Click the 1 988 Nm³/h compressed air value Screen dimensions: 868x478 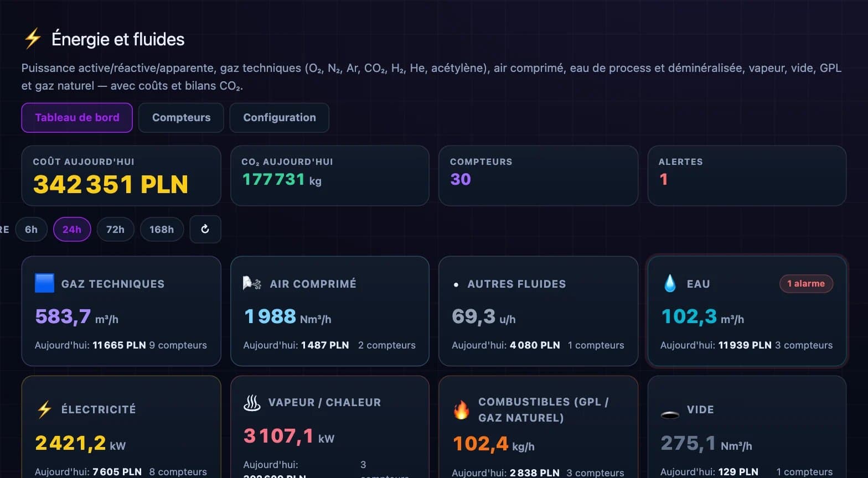pos(287,316)
